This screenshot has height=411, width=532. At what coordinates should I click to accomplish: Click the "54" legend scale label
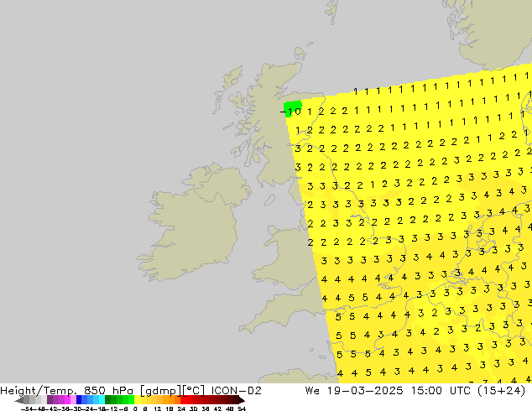point(242,408)
